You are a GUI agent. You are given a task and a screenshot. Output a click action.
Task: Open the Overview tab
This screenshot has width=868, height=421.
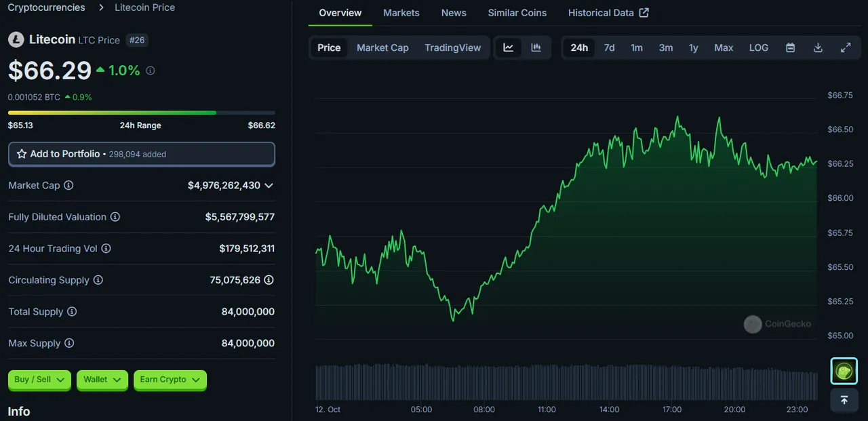point(340,13)
